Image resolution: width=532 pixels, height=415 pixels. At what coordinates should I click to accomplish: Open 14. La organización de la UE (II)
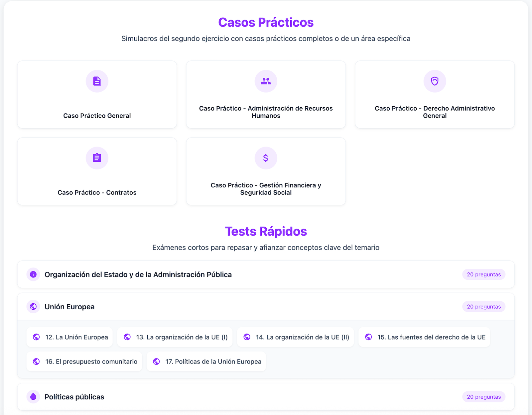(296, 337)
